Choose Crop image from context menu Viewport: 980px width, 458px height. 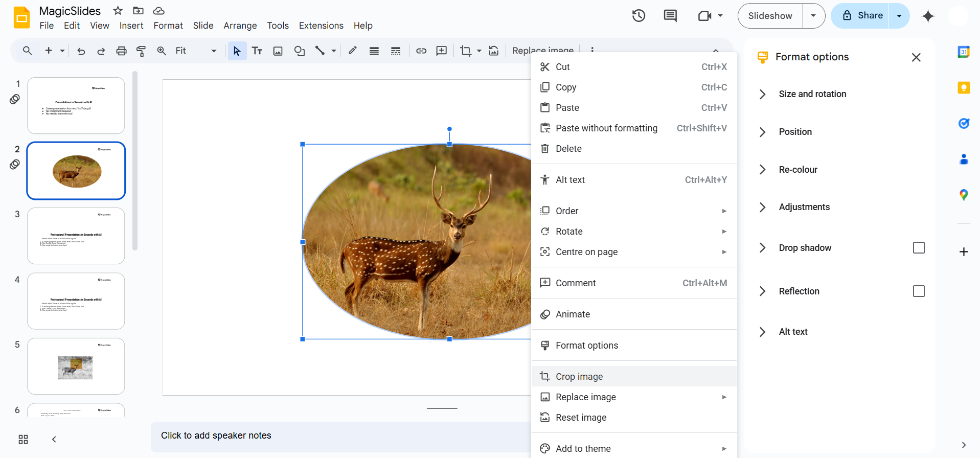tap(579, 377)
